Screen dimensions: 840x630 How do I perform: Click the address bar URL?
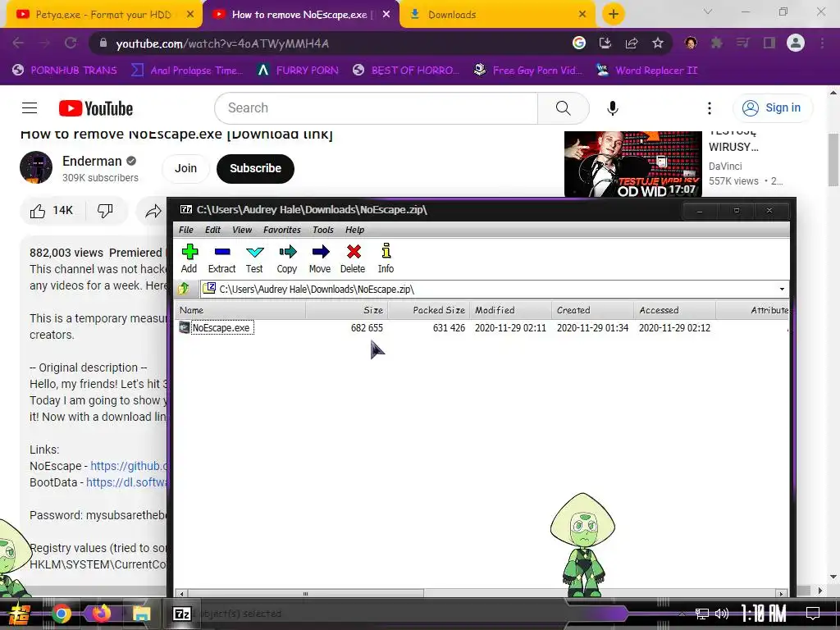pos(222,43)
